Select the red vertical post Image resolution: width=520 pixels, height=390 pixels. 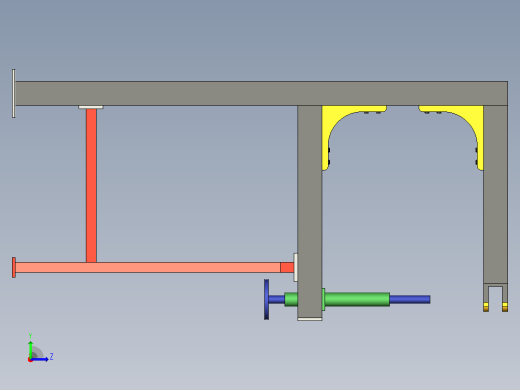click(x=91, y=185)
